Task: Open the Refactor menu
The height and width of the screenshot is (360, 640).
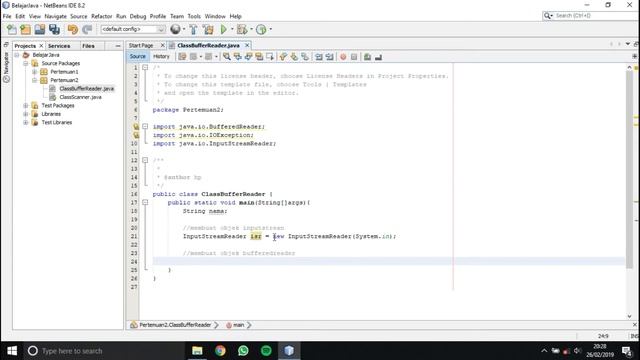Action: [102, 16]
